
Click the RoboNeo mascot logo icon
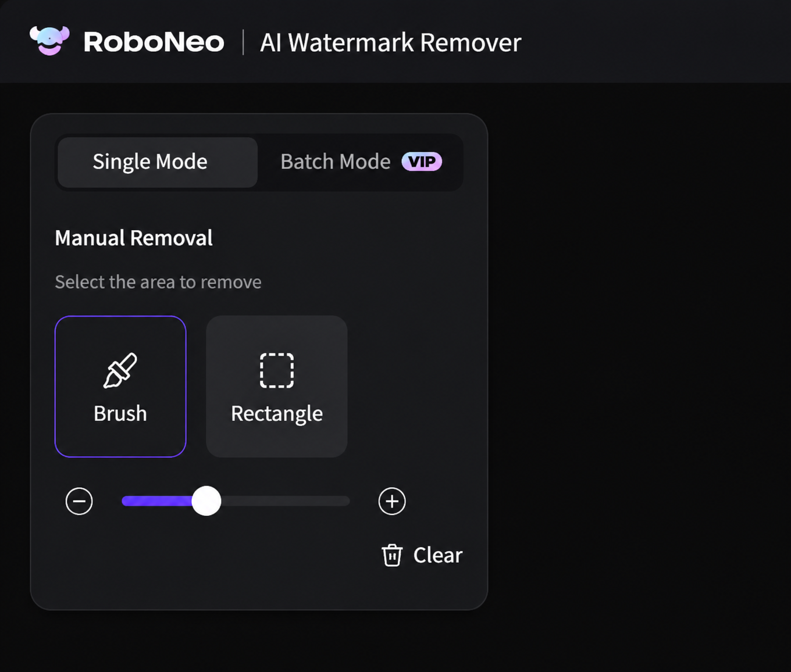(49, 41)
